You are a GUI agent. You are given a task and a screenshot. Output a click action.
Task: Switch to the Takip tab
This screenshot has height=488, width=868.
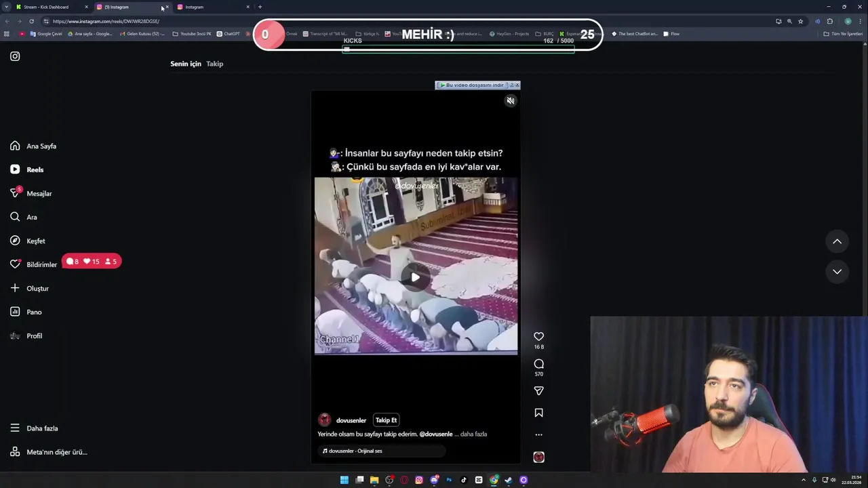(x=214, y=64)
